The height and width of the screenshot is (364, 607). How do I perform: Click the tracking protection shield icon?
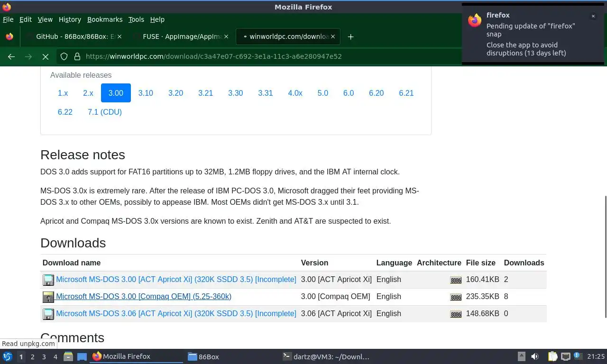coord(64,56)
